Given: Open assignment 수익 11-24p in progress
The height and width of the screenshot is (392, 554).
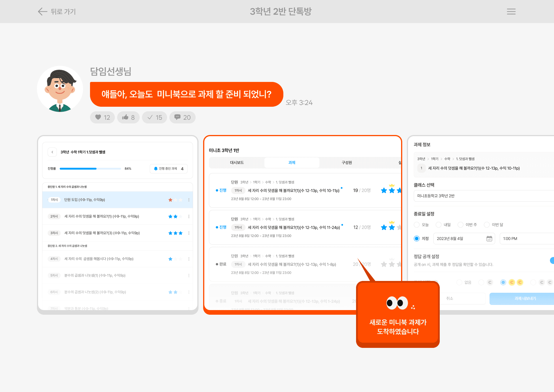Looking at the screenshot, I should pos(305,227).
